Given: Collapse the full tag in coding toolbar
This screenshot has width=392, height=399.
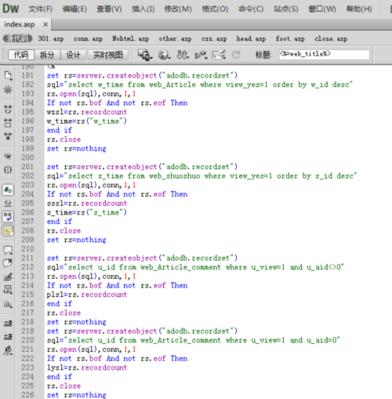Looking at the screenshot, I should pos(8,109).
